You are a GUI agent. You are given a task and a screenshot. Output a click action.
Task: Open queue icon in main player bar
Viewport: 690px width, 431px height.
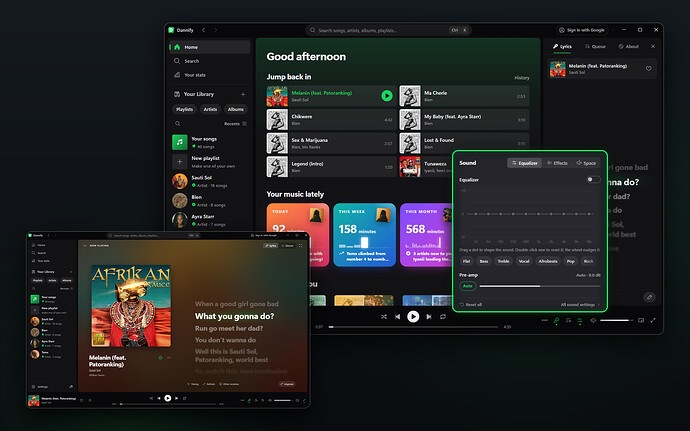pyautogui.click(x=569, y=320)
